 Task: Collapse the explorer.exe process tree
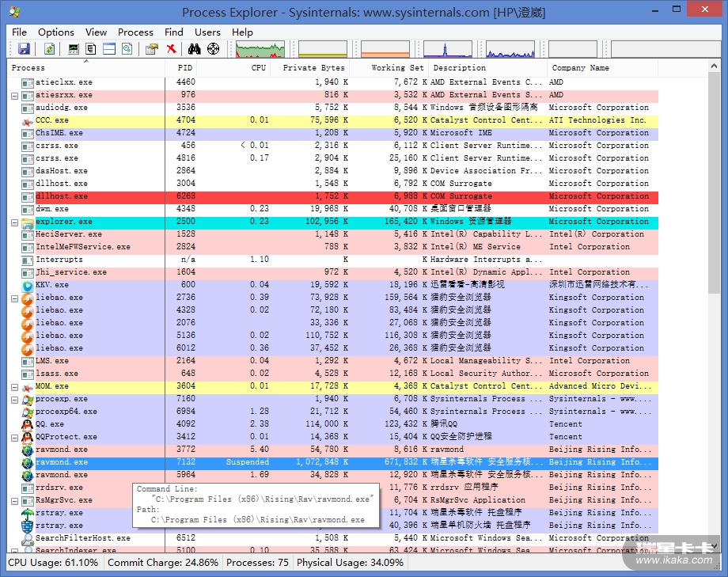click(x=14, y=222)
